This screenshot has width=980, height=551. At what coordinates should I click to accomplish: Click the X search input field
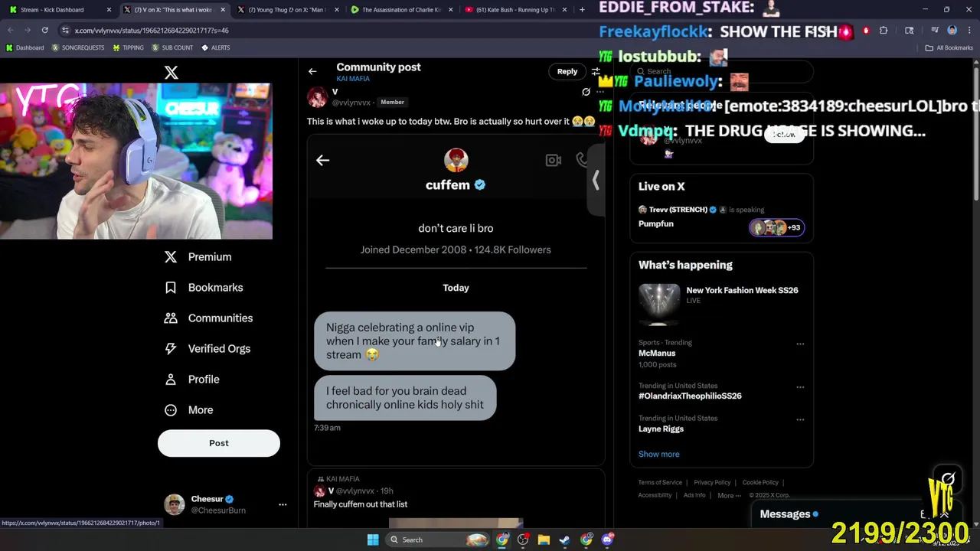721,71
